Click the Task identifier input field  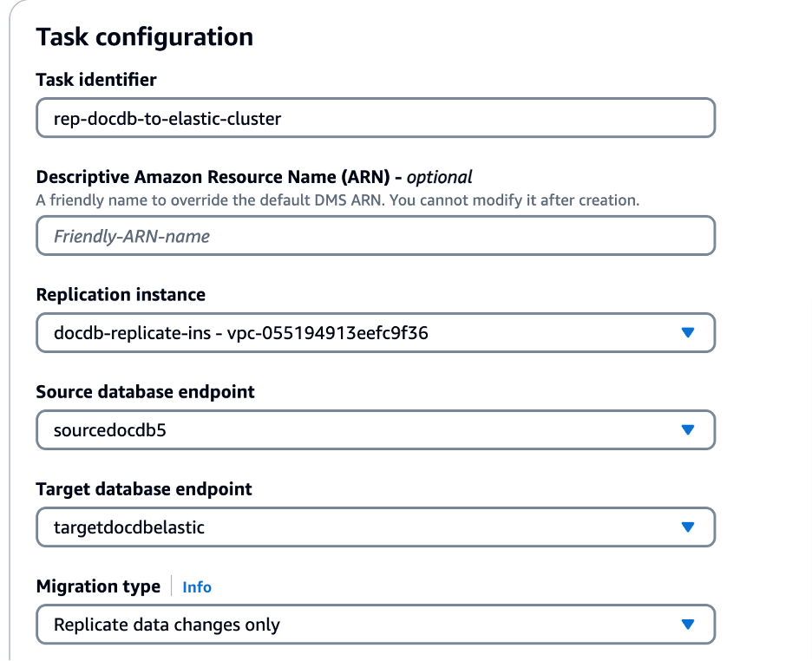375,118
